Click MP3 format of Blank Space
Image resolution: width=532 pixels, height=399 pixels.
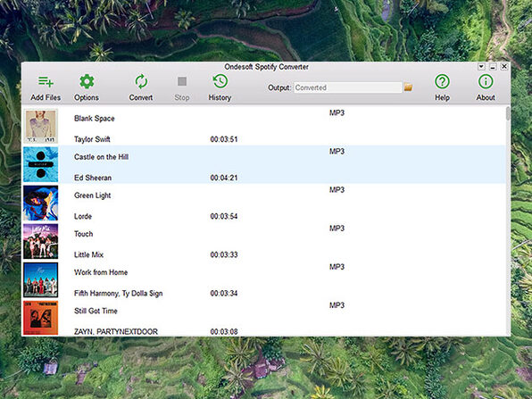[337, 112]
